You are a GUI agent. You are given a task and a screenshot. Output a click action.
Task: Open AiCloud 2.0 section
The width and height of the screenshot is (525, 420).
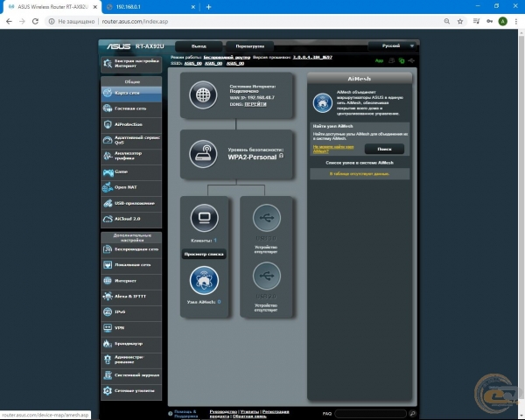[x=131, y=219]
